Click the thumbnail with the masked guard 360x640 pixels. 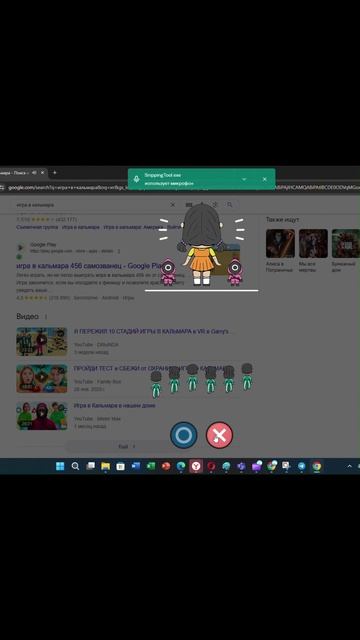point(42,416)
